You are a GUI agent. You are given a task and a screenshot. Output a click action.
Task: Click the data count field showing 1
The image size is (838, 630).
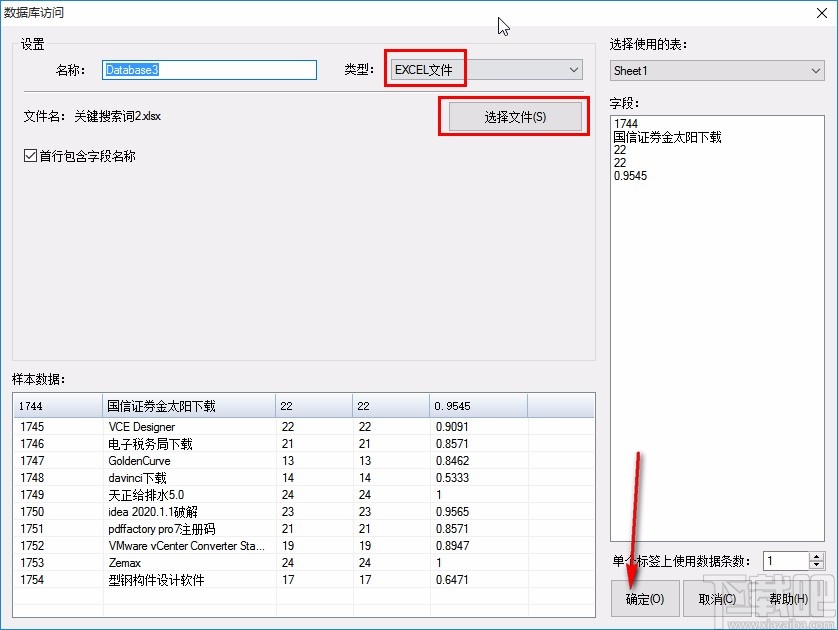tap(786, 561)
